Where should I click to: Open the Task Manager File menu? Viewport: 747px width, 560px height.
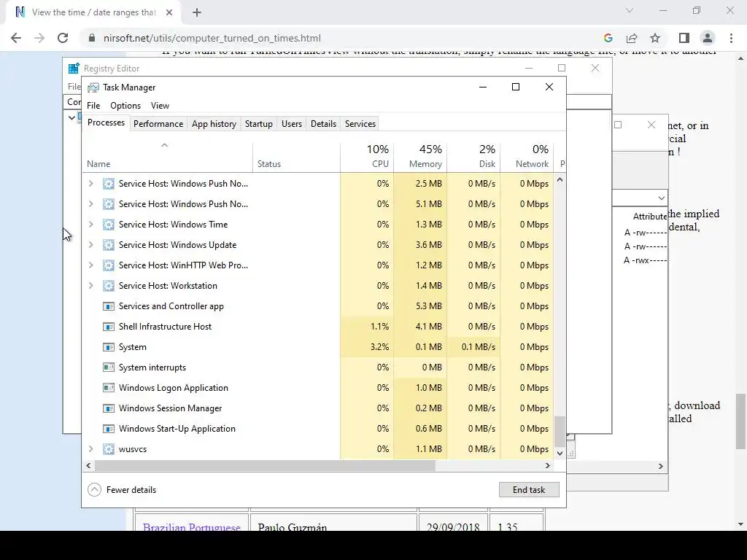pos(93,106)
